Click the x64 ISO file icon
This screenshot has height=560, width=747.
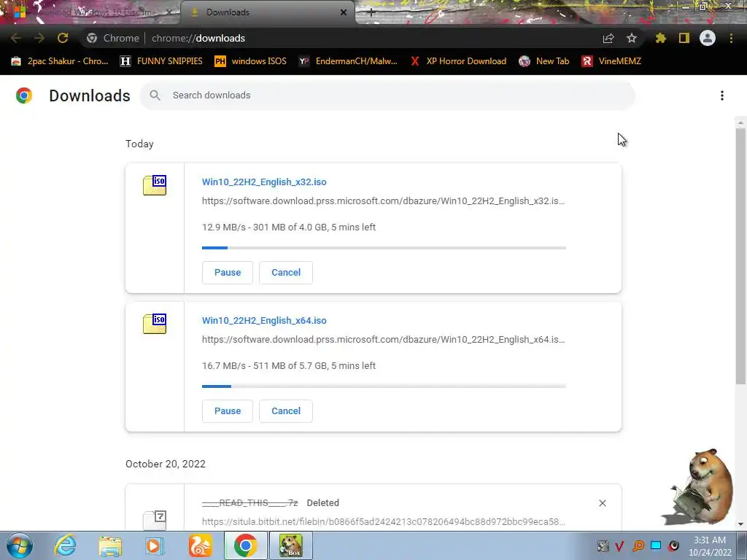coord(155,324)
